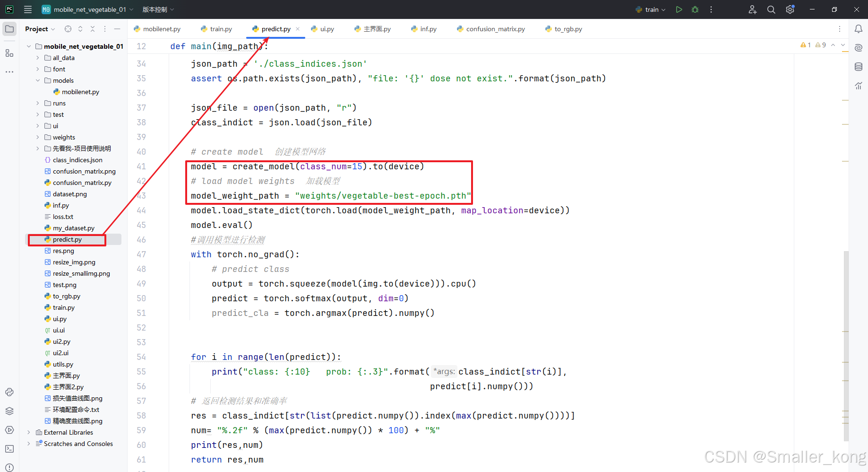Hide the Project panel

click(117, 29)
